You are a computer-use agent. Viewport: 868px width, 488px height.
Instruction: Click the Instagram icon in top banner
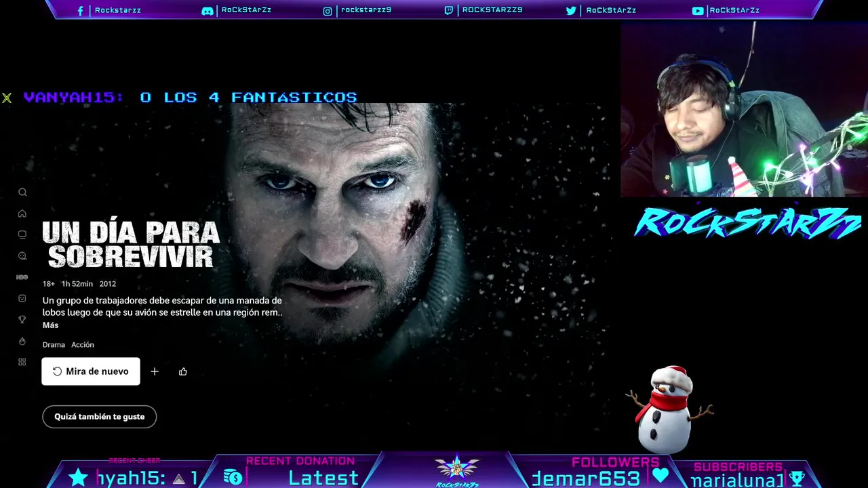tap(328, 11)
